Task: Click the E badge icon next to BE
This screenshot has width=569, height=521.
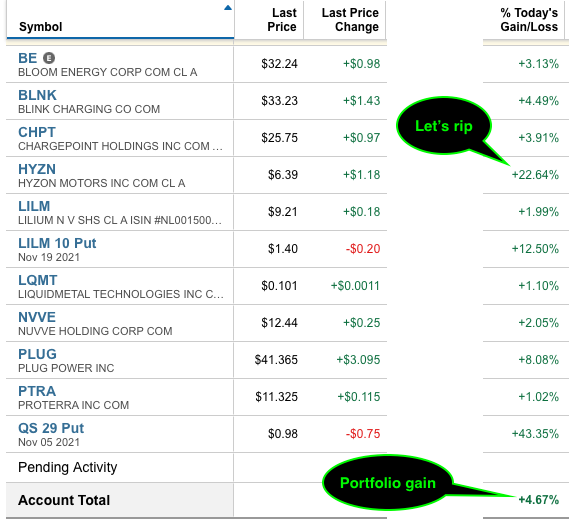Action: (49, 58)
